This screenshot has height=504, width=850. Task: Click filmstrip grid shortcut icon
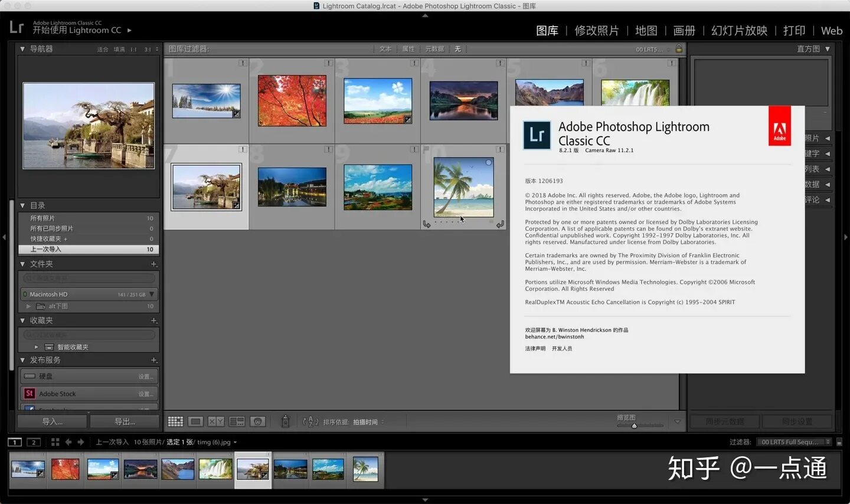click(x=55, y=442)
